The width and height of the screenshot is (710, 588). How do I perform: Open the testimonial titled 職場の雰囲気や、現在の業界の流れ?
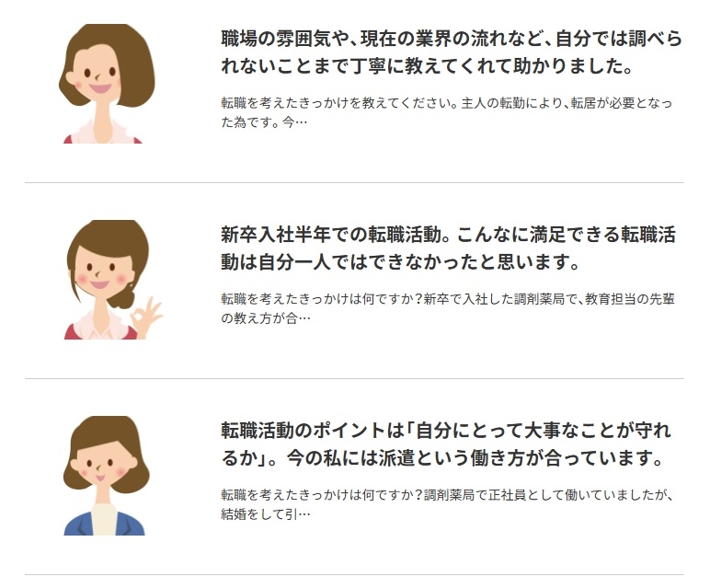pos(452,52)
